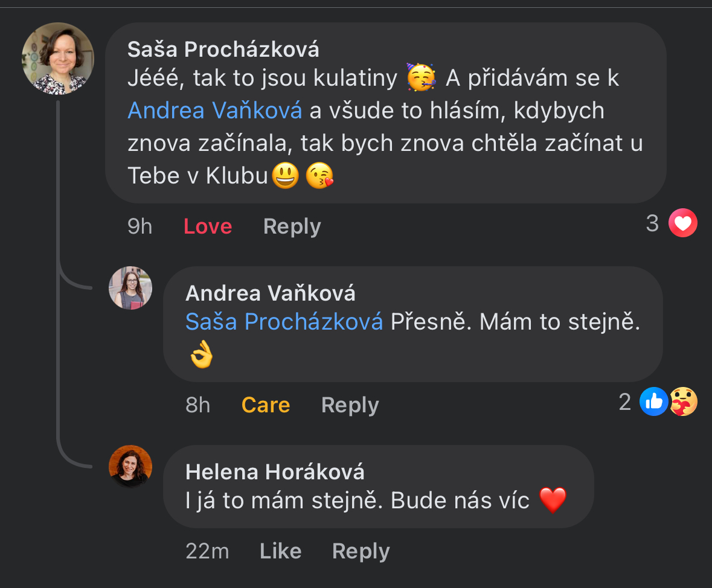Viewport: 712px width, 588px height.
Task: Click Helena Horáková author name
Action: 275,472
